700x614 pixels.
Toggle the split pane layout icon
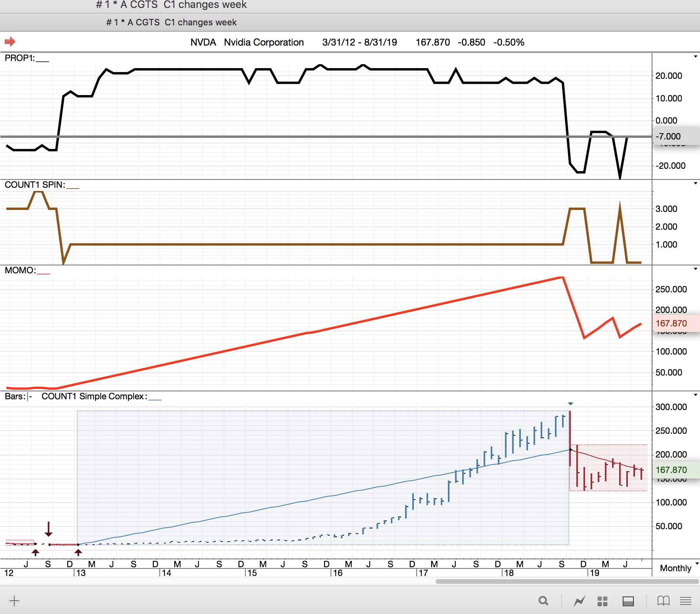point(628,601)
